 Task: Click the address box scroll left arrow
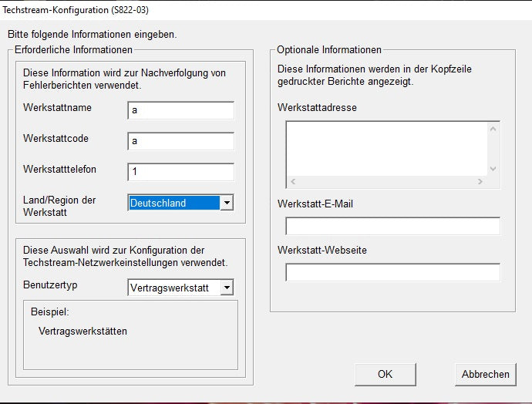[x=293, y=181]
